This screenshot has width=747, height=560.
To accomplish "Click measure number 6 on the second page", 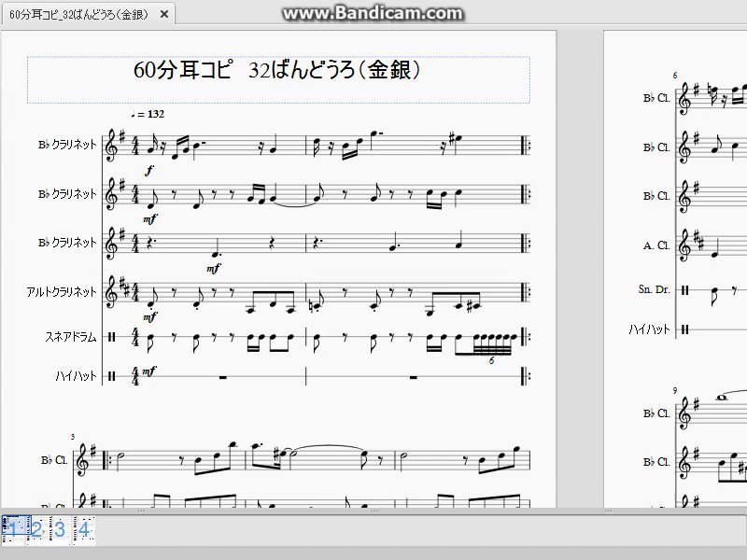I will click(675, 76).
